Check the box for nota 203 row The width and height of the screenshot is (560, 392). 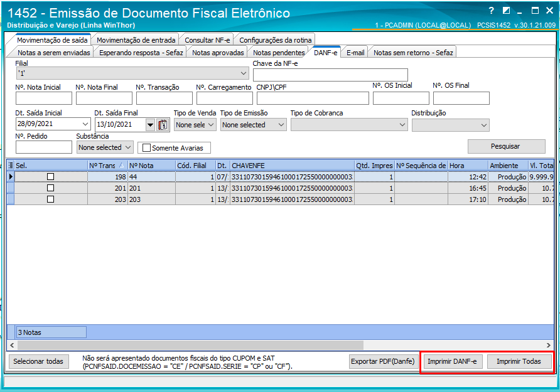click(51, 199)
